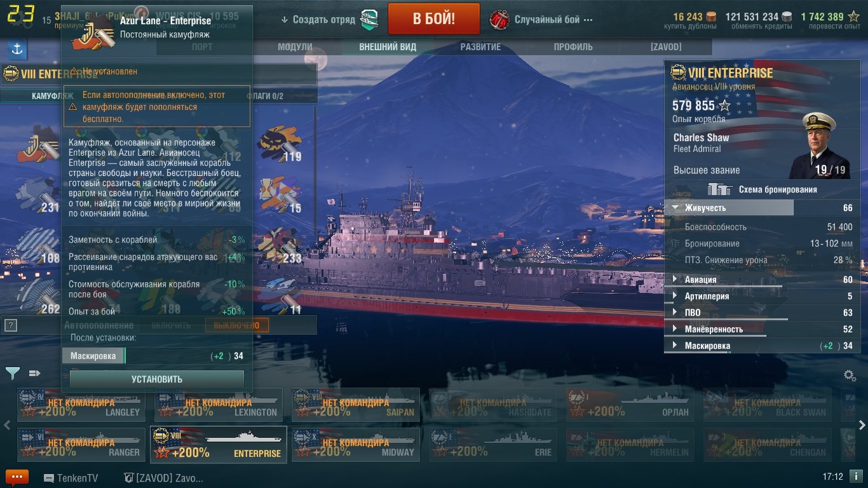
Task: Toggle the carousel view mode icon
Action: 35,373
